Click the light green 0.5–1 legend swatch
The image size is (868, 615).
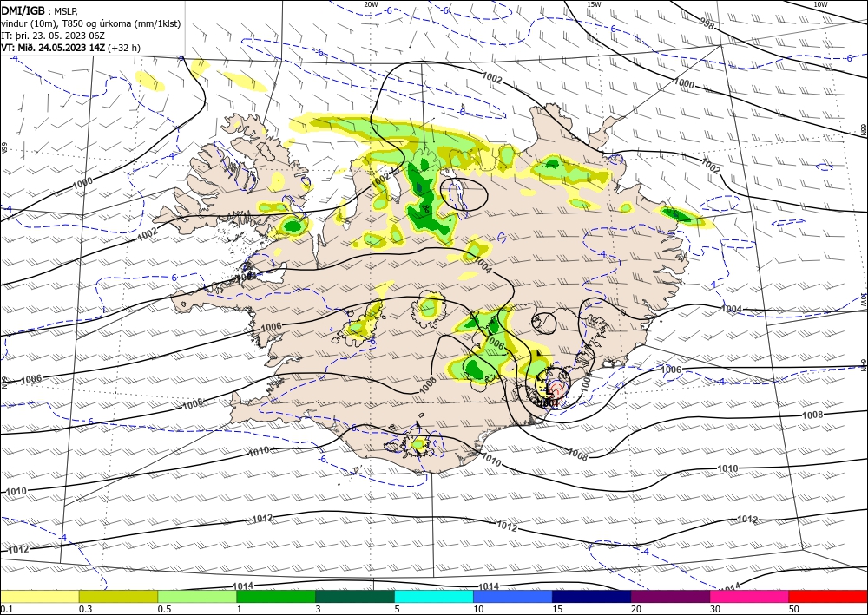click(197, 596)
